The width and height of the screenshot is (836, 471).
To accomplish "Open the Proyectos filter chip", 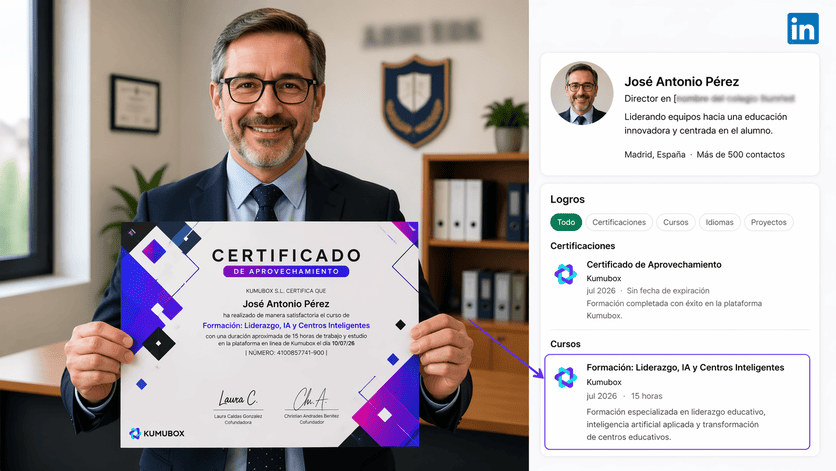I will 768,222.
